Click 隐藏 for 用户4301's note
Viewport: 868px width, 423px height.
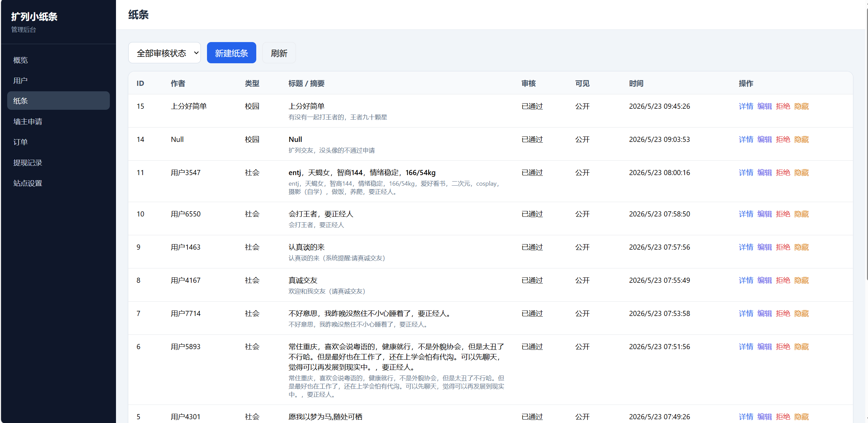pyautogui.click(x=801, y=417)
